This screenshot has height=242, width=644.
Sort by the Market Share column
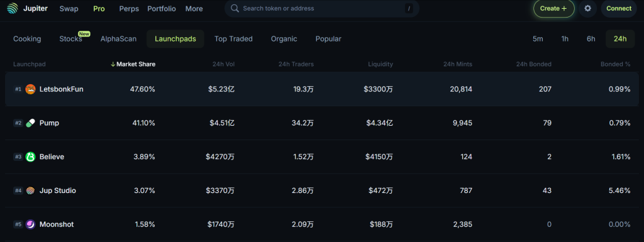[133, 64]
